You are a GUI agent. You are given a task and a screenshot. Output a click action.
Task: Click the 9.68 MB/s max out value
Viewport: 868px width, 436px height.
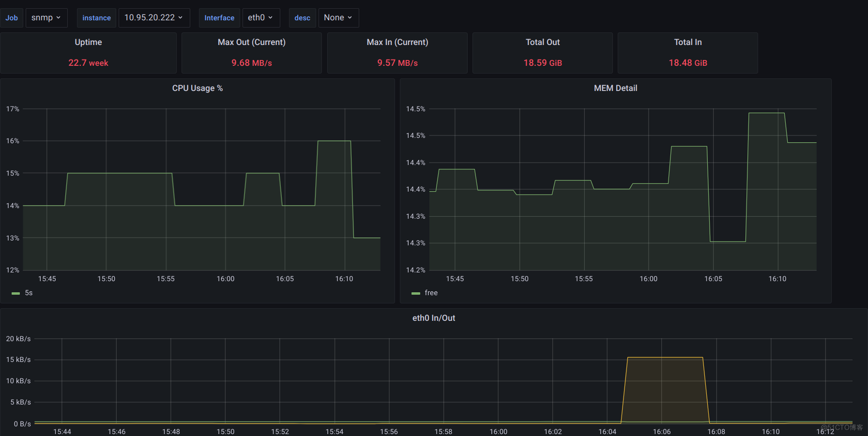coord(252,63)
